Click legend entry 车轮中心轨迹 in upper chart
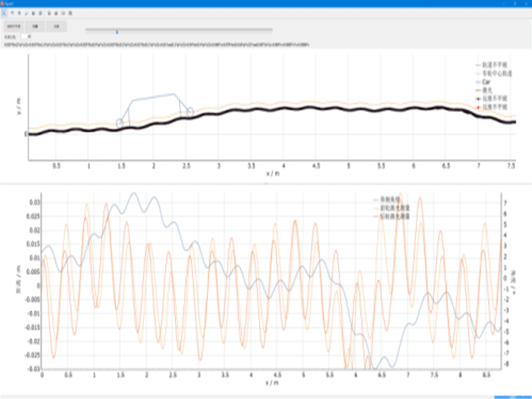Viewport: 532px width, 399px height. (493, 73)
